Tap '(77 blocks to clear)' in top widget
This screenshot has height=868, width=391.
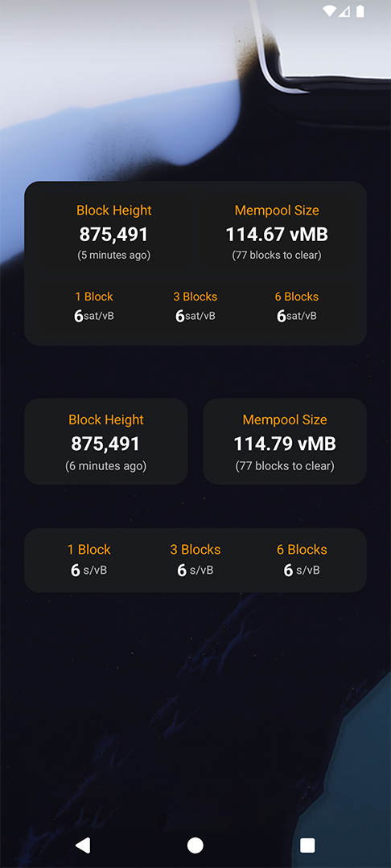(277, 256)
